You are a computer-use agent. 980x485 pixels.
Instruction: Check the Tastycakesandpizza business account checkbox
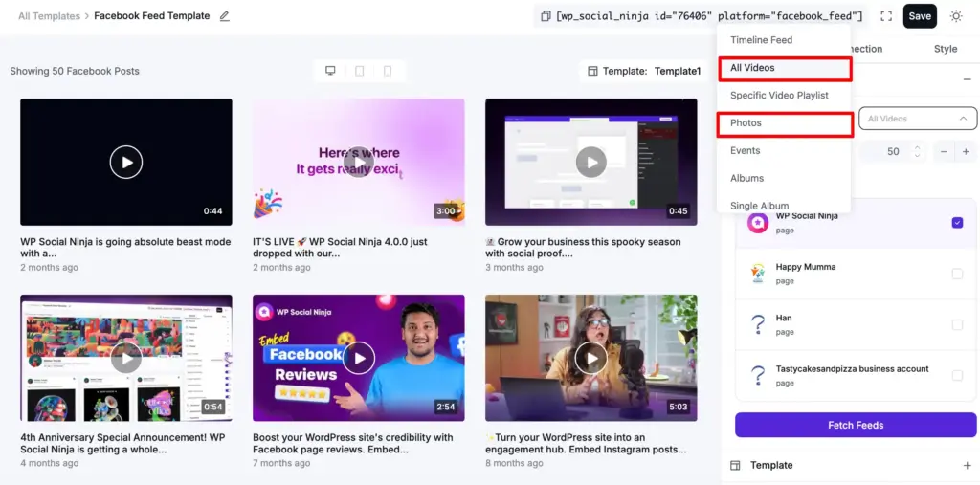coord(957,376)
